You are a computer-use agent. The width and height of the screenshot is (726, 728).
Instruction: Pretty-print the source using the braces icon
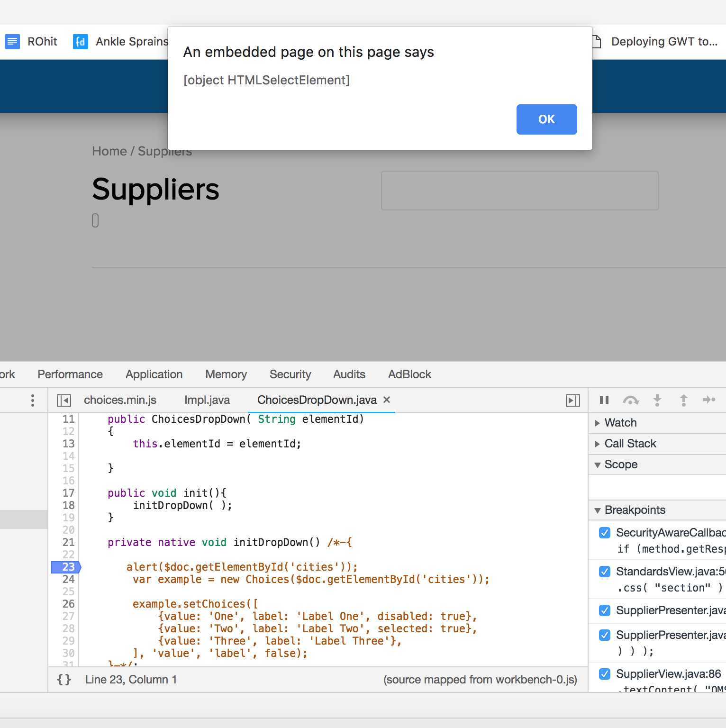click(64, 679)
